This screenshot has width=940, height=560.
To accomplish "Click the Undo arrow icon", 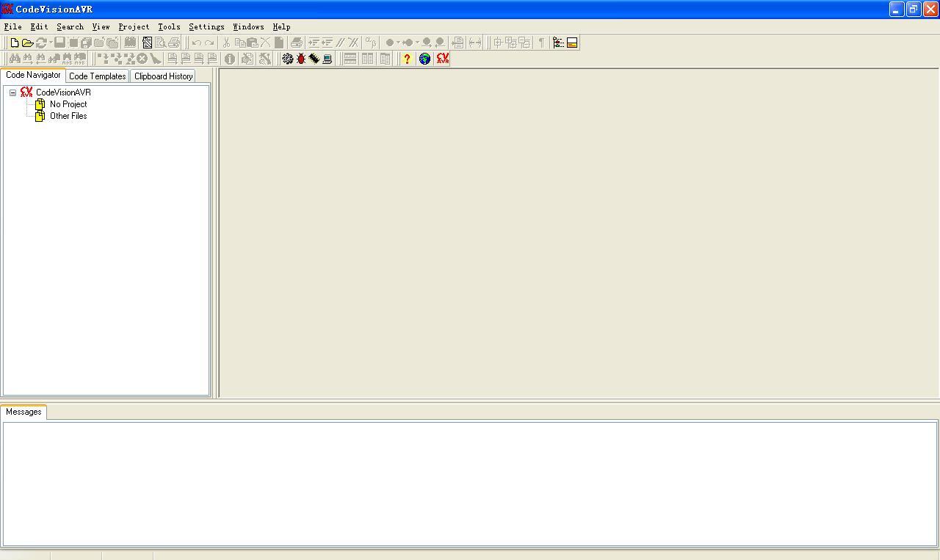I will point(196,43).
